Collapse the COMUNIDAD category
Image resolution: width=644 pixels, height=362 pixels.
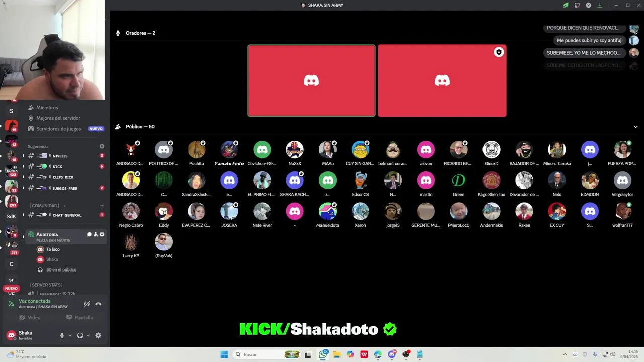47,206
